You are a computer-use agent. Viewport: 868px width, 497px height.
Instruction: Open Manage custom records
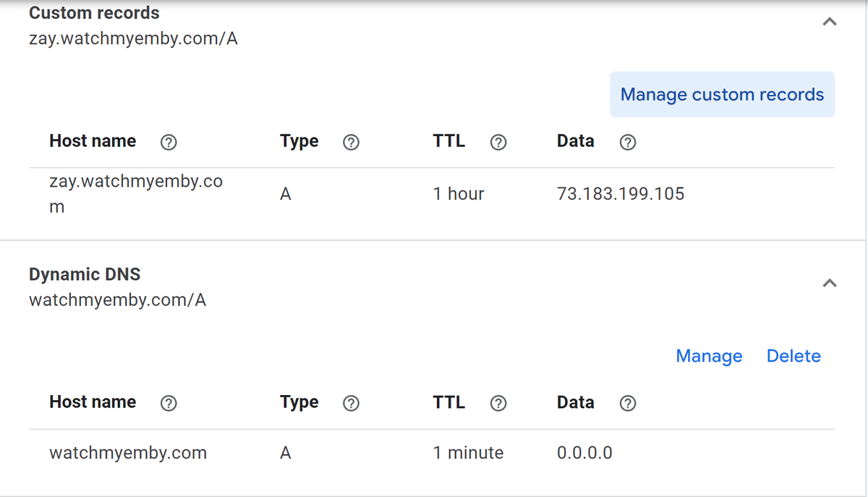pyautogui.click(x=721, y=94)
